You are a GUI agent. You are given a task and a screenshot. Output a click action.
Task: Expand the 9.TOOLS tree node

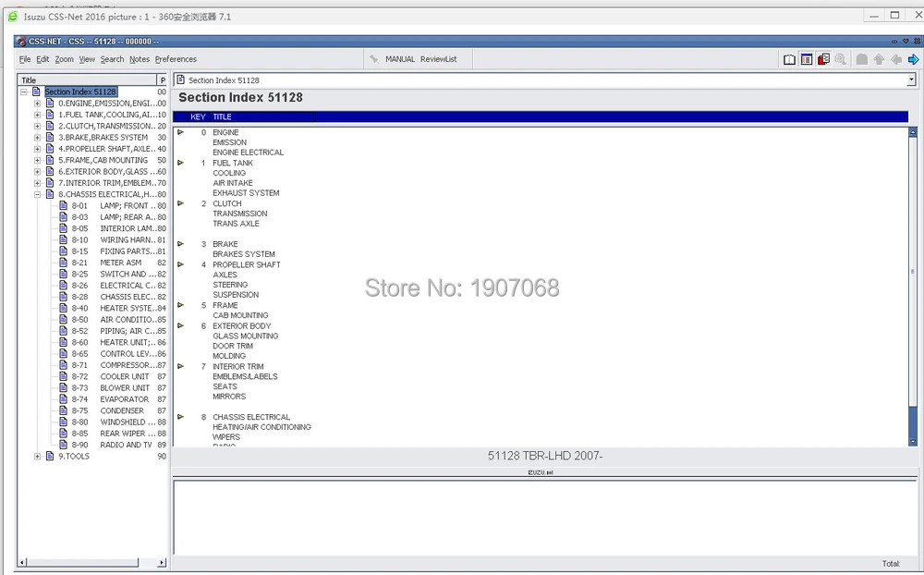tap(38, 457)
